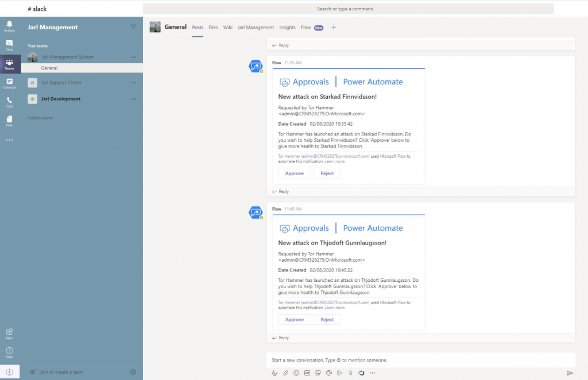Click the Flow icon in compose toolbar
588x380 pixels.
click(361, 373)
